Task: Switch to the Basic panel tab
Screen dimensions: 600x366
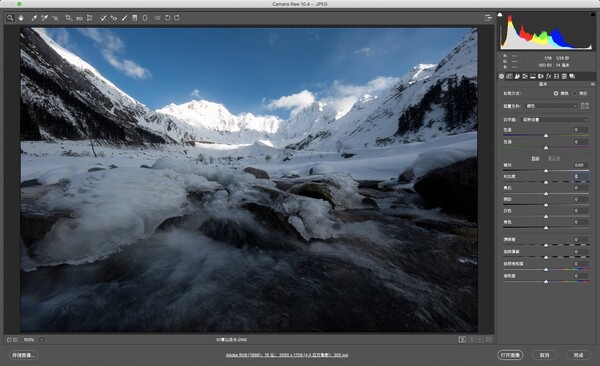Action: [x=501, y=76]
